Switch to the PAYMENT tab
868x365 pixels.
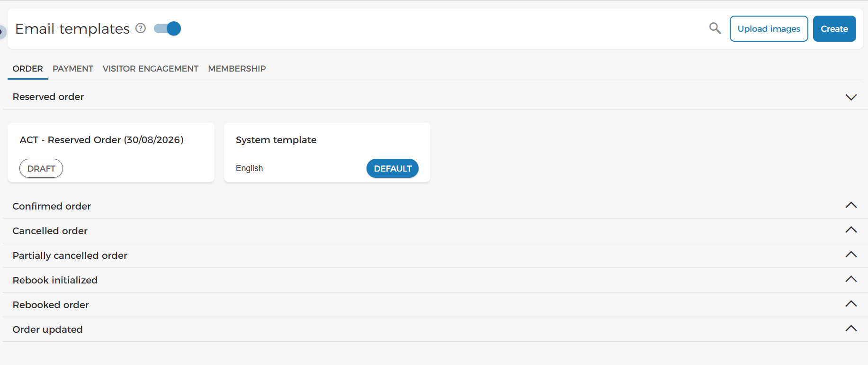click(73, 69)
